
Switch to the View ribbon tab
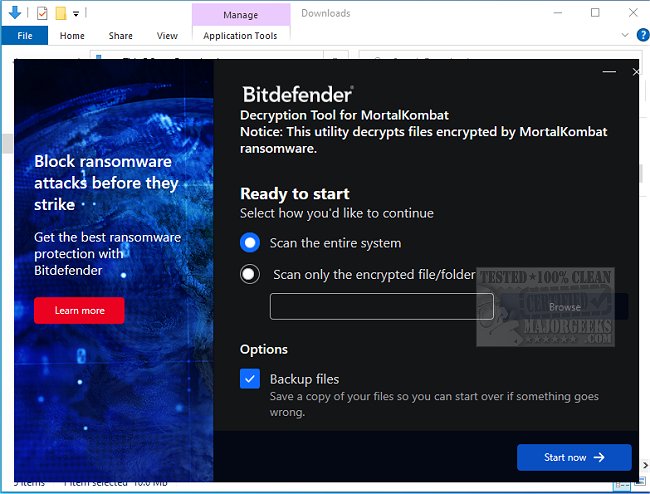(x=167, y=36)
